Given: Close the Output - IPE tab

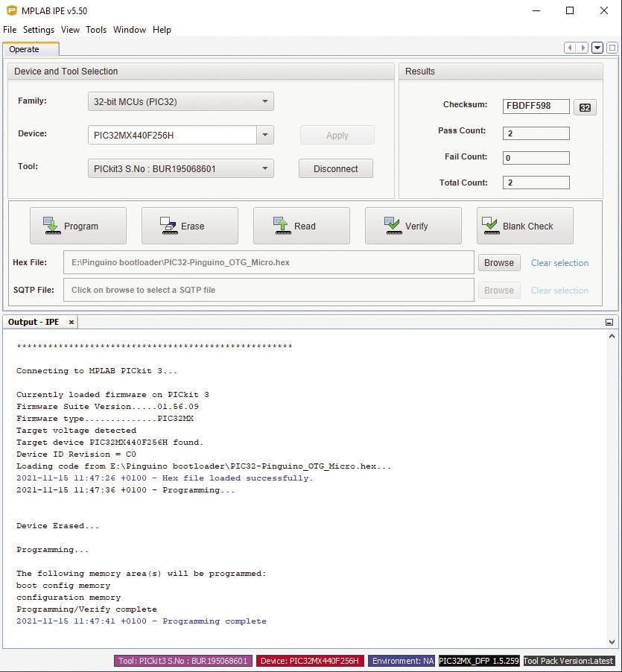Looking at the screenshot, I should tap(72, 322).
